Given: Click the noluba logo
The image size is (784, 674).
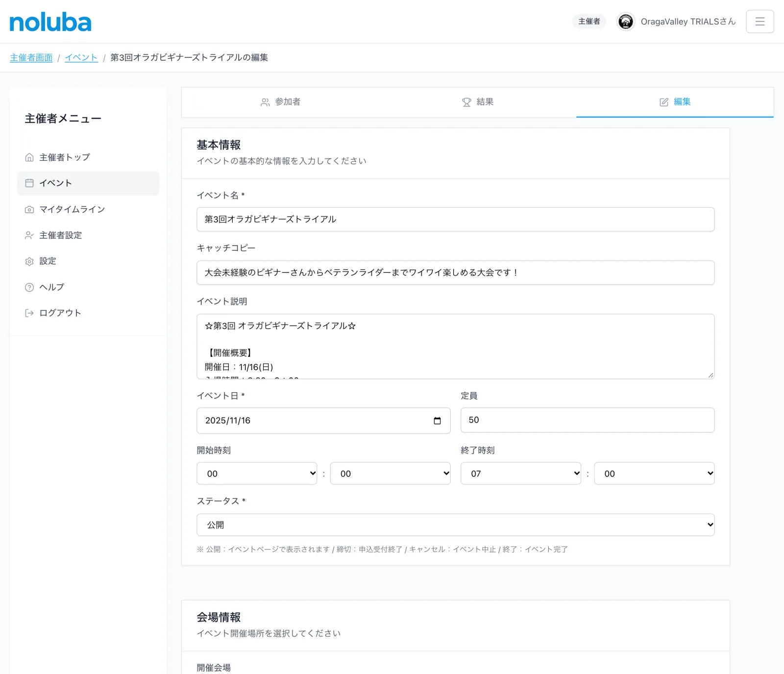Looking at the screenshot, I should [50, 23].
